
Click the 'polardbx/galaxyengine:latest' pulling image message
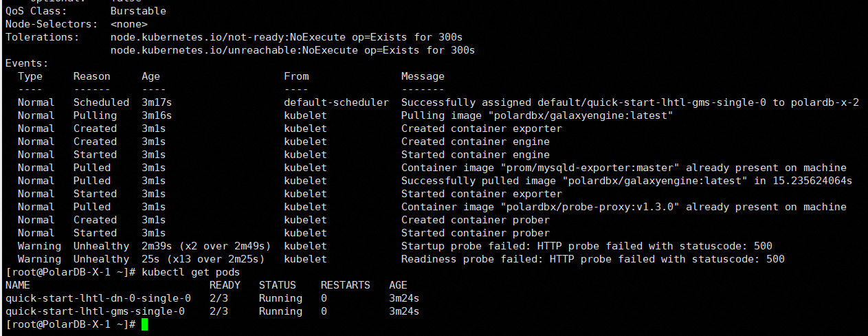[x=537, y=115]
